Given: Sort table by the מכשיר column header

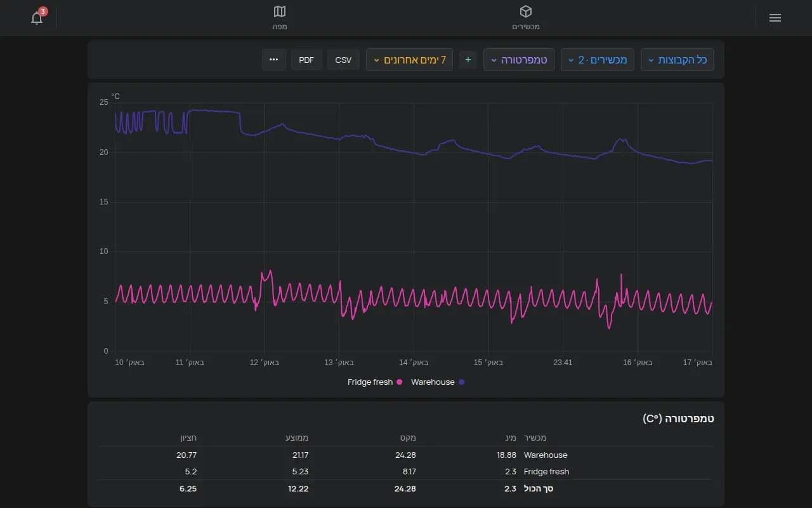Looking at the screenshot, I should pos(535,438).
